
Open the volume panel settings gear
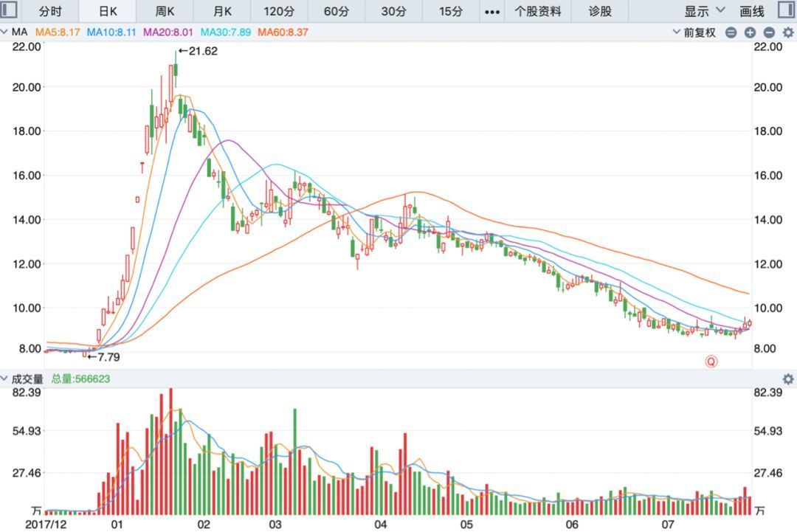coord(788,379)
